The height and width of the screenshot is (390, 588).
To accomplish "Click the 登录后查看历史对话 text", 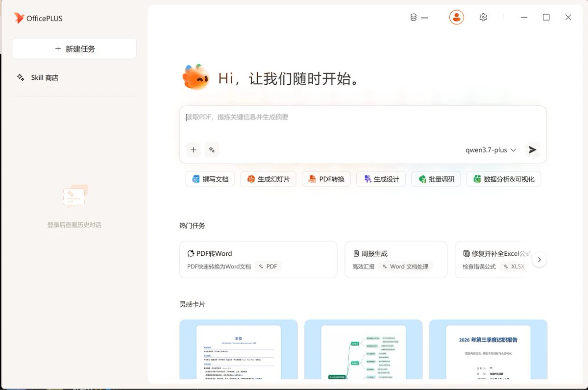I will (74, 225).
